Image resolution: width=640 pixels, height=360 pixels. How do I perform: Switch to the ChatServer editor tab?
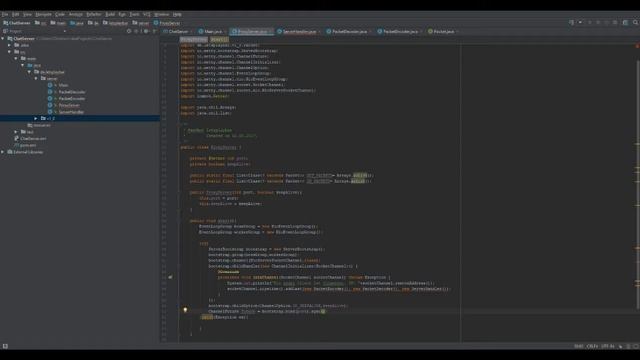[x=178, y=31]
